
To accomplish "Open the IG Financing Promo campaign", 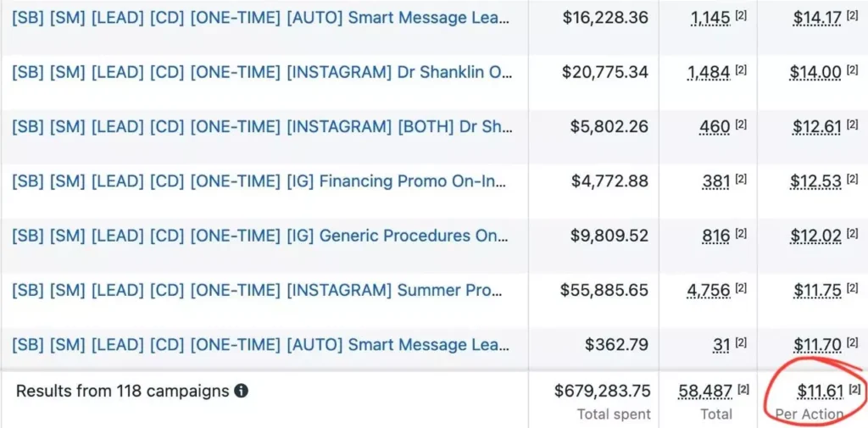I will coord(262,181).
